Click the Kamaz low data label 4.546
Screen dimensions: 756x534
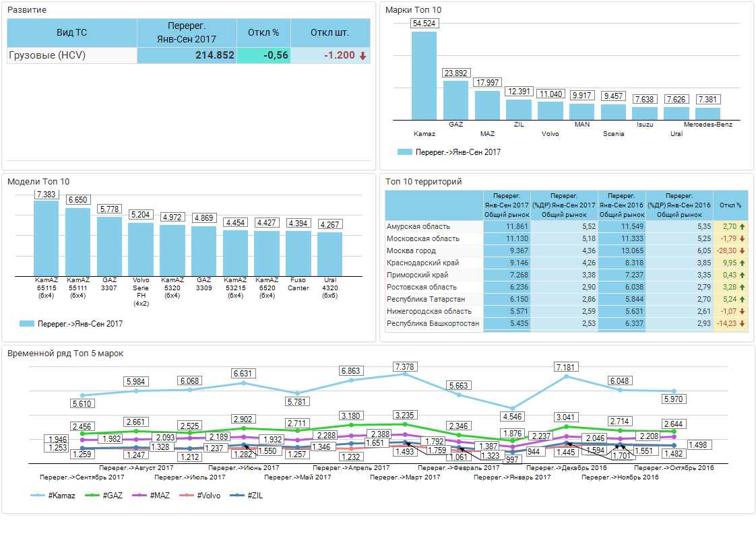pyautogui.click(x=513, y=416)
